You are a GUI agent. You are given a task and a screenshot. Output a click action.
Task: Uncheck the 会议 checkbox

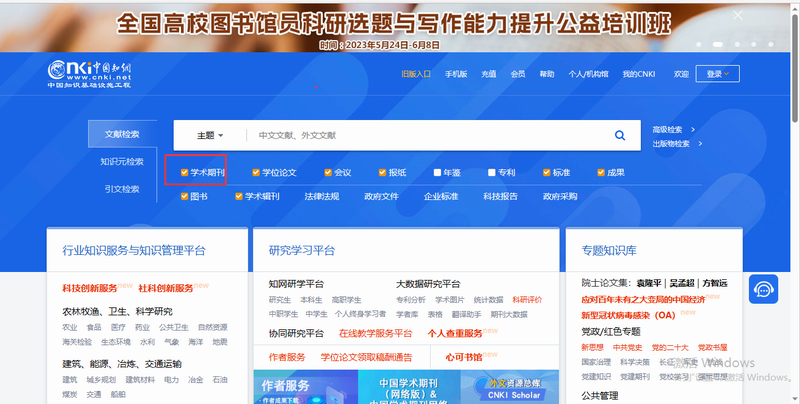[328, 172]
